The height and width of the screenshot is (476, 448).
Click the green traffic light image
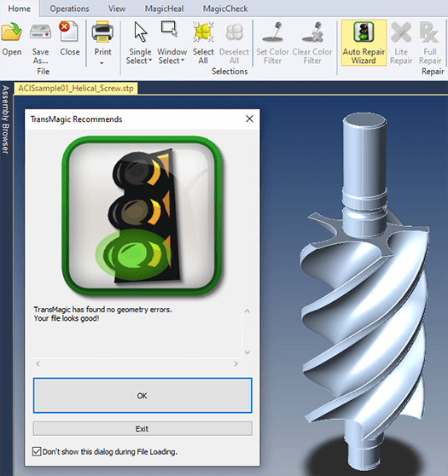coord(143,216)
